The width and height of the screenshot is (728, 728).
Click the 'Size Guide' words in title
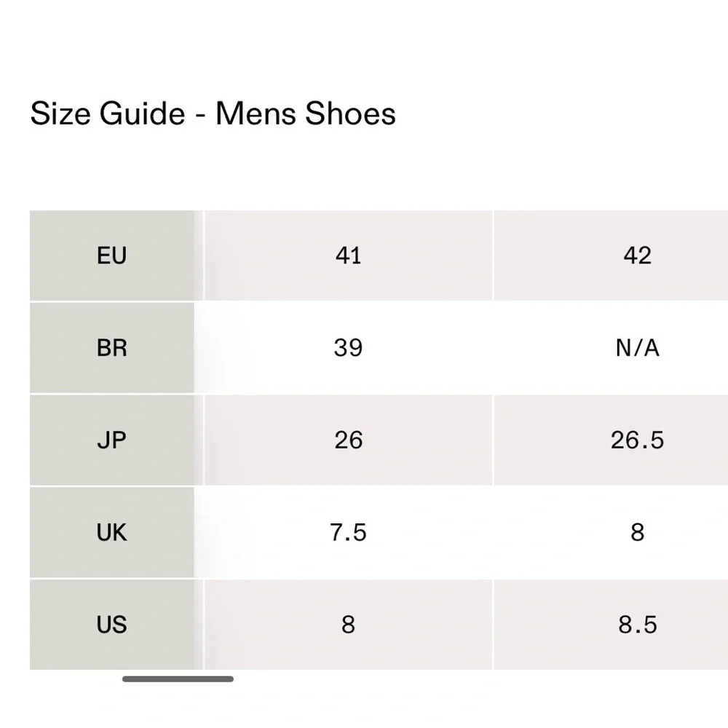(108, 114)
